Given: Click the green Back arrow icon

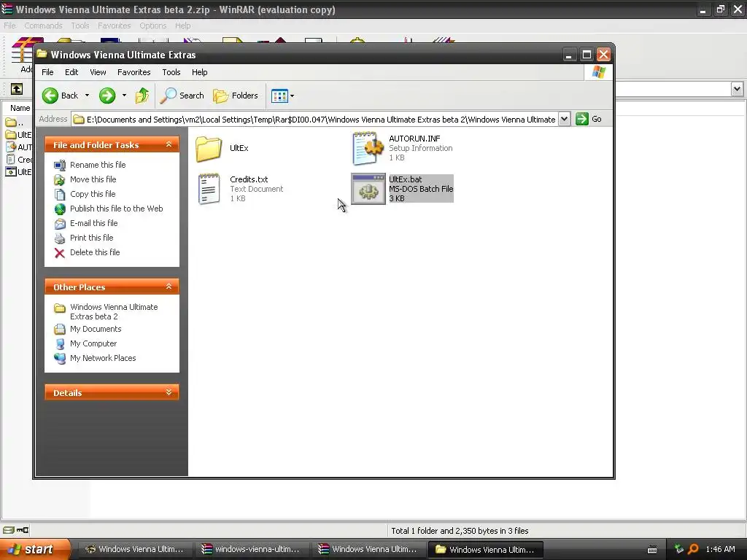Looking at the screenshot, I should pos(50,96).
